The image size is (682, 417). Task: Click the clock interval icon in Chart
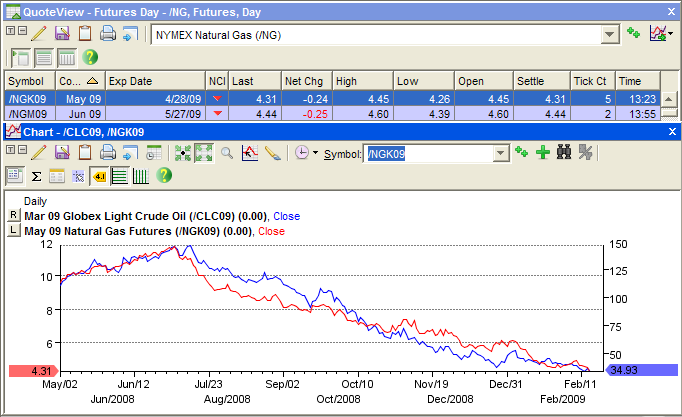coord(301,153)
